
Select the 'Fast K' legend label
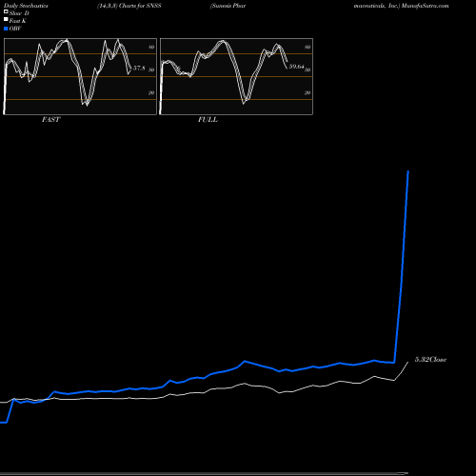18,21
